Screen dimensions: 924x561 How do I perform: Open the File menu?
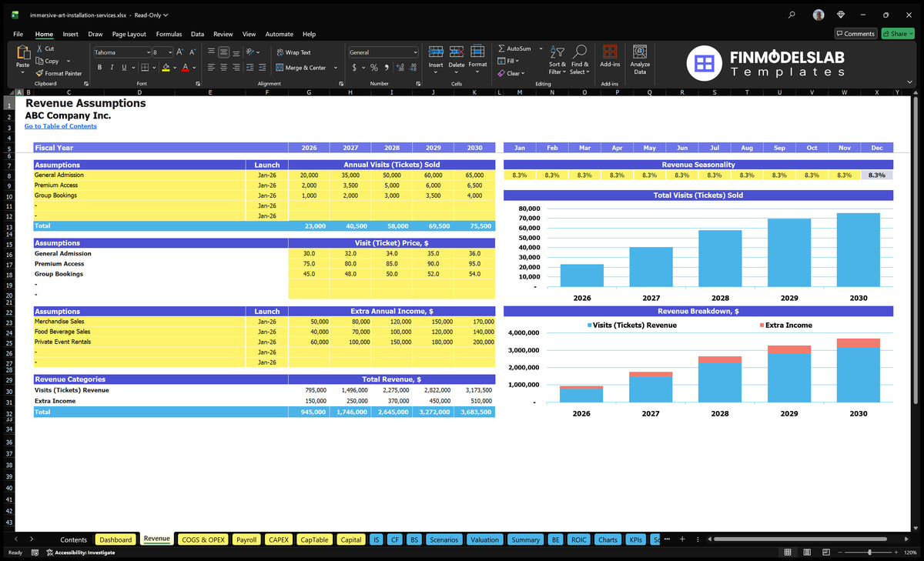18,34
